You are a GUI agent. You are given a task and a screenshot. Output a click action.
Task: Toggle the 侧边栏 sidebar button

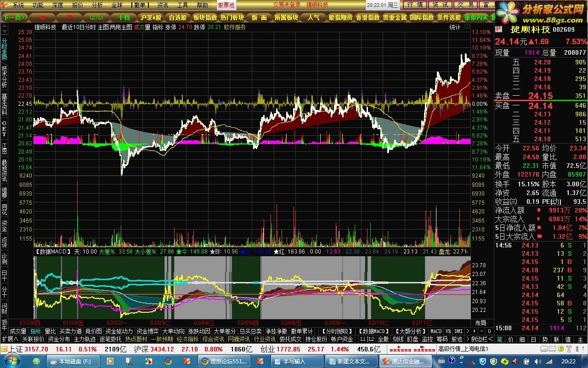click(482, 339)
